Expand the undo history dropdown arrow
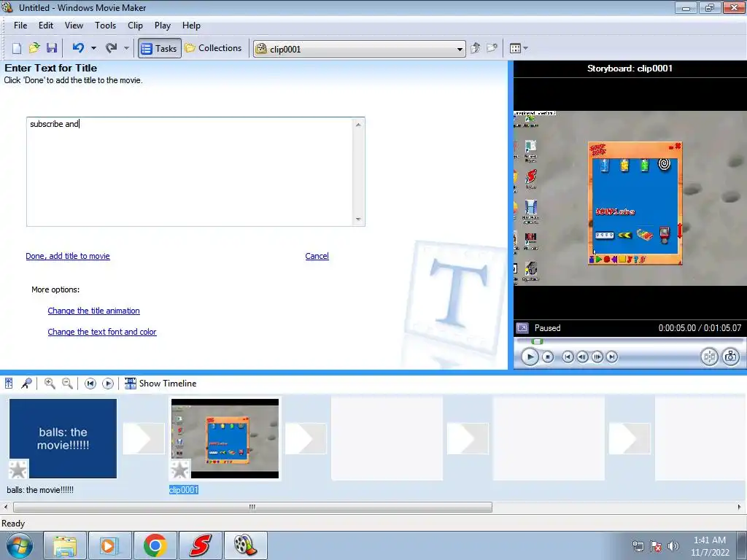Viewport: 747px width, 560px height. (94, 48)
